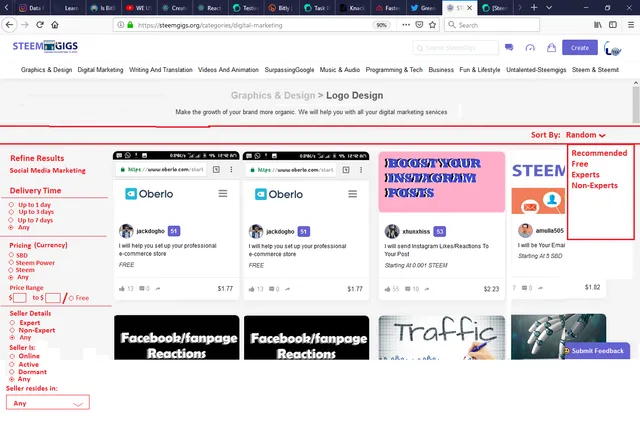Click the Firefox forward arrow button
This screenshot has width=640, height=426.
25,25
